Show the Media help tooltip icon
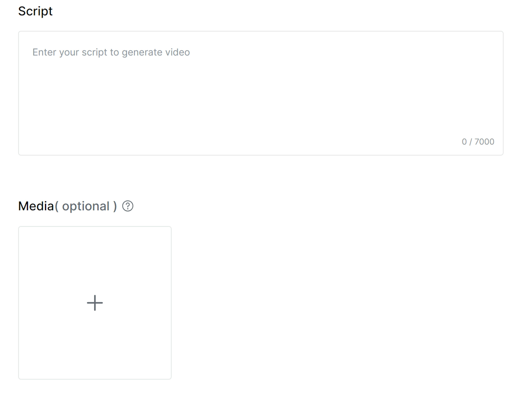 coord(128,206)
